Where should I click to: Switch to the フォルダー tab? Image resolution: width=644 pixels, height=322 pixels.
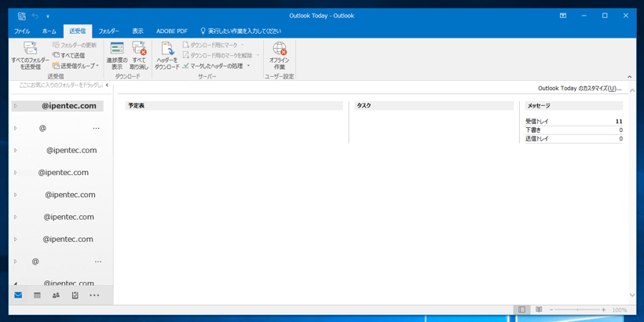pyautogui.click(x=109, y=31)
